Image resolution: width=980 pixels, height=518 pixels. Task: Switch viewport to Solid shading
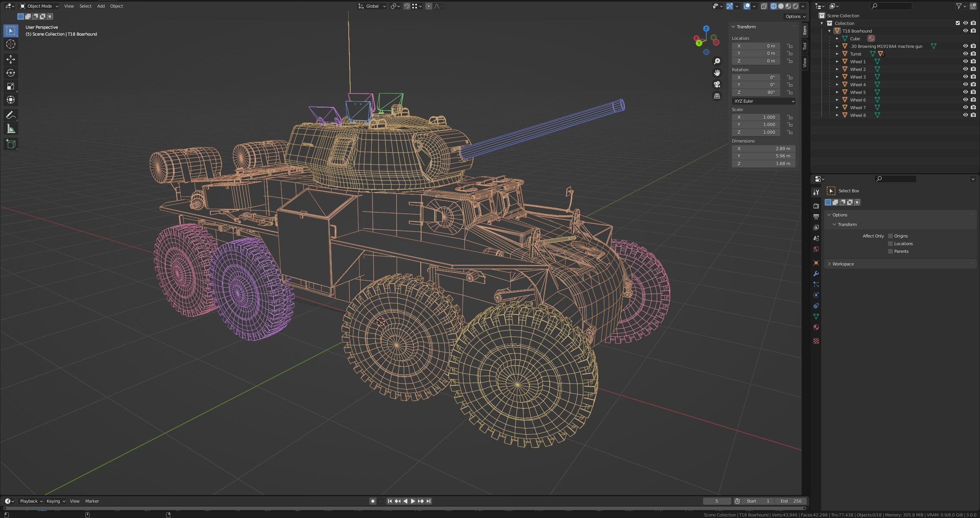coord(781,6)
